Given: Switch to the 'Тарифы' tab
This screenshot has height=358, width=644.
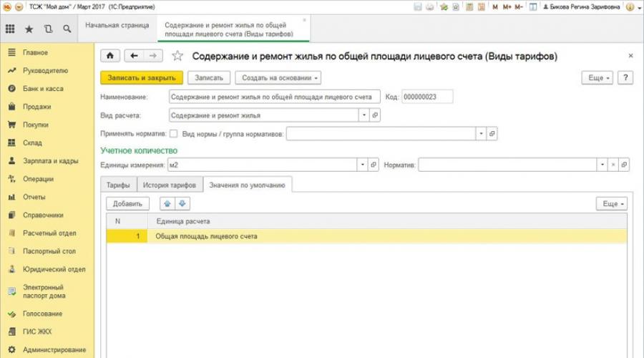Looking at the screenshot, I should tap(118, 185).
